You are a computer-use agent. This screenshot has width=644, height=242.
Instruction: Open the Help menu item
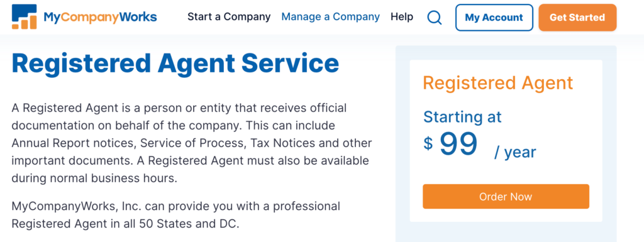tap(402, 17)
